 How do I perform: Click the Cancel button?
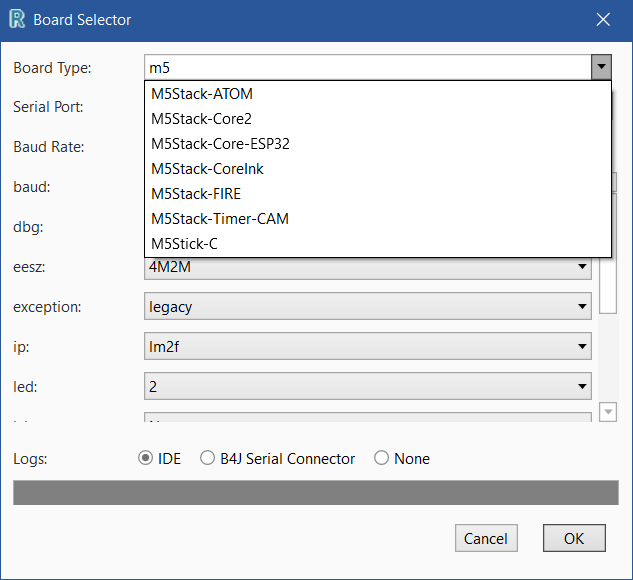486,539
